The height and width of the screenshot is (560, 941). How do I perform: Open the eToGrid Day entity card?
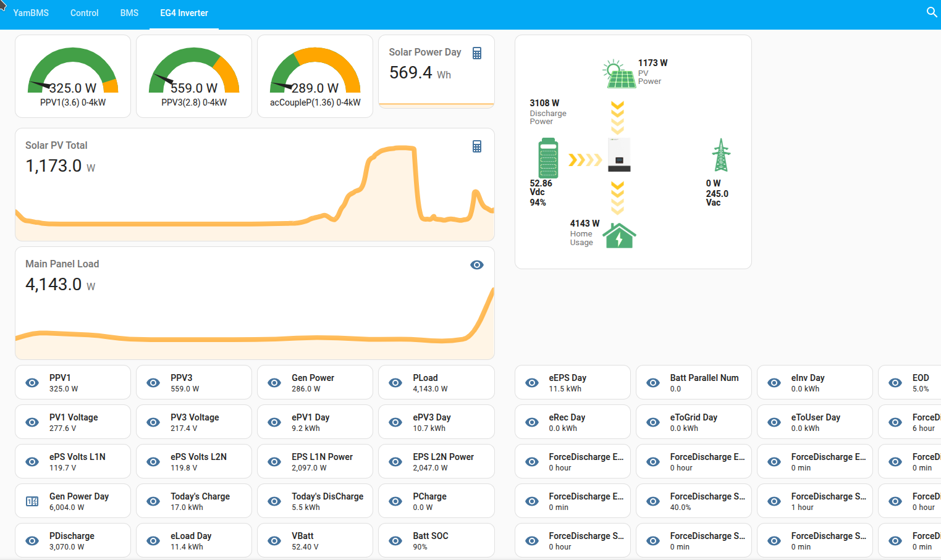693,422
